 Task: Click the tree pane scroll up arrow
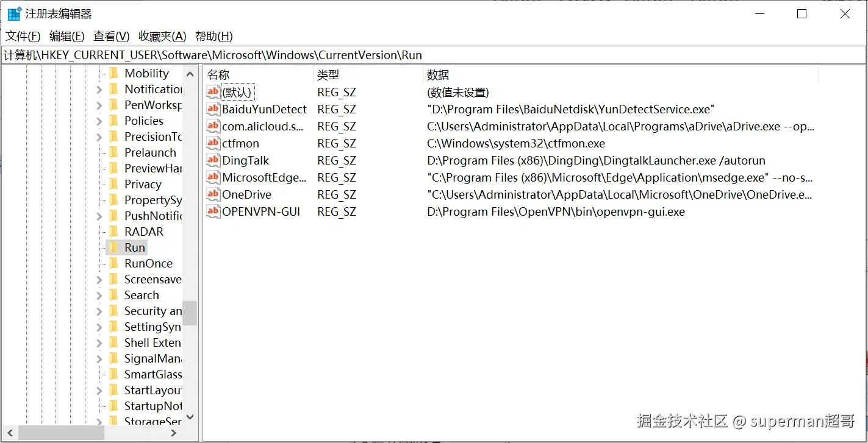click(190, 74)
